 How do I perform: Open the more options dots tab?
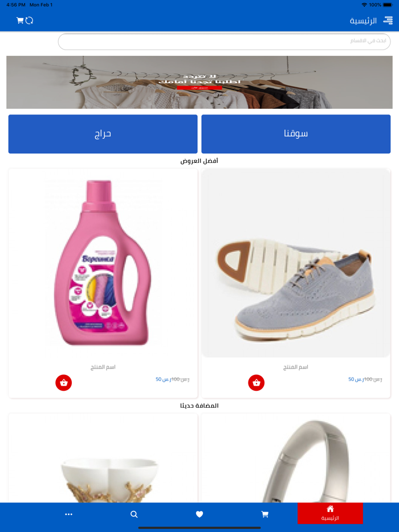(68, 514)
